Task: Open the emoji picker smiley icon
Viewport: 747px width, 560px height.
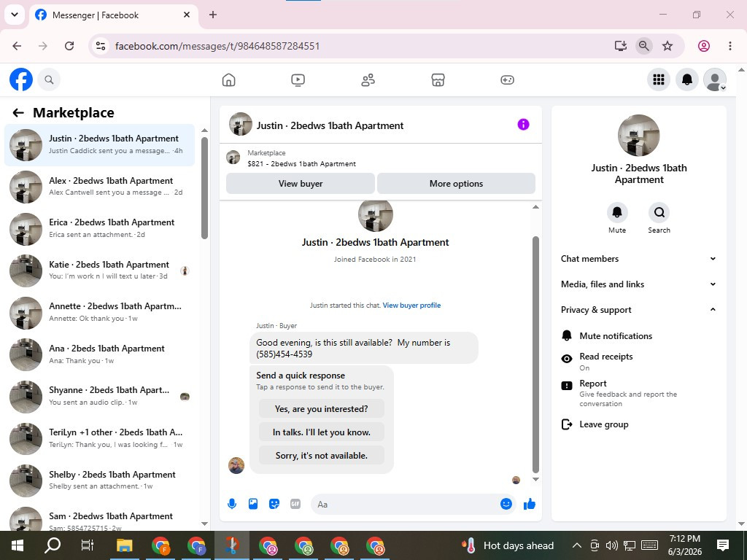Action: tap(506, 504)
